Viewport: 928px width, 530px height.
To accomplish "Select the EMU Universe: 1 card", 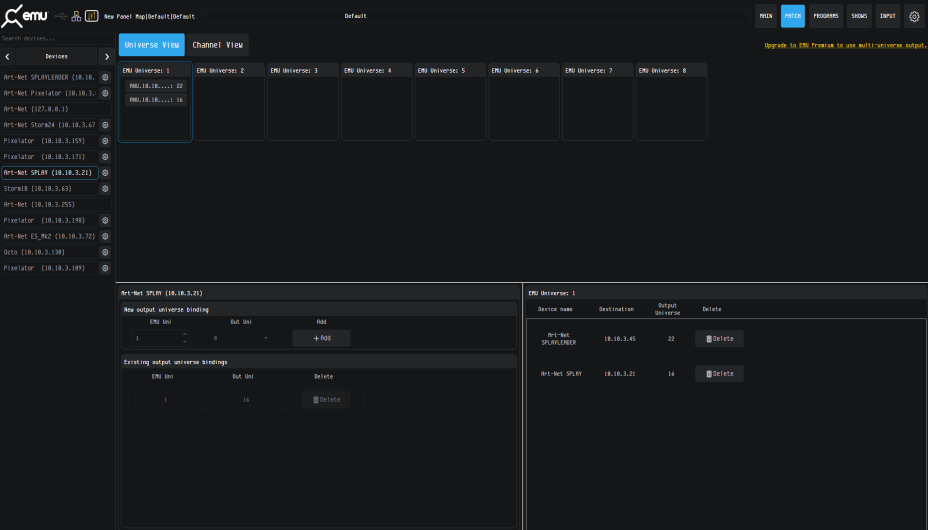I will [156, 102].
